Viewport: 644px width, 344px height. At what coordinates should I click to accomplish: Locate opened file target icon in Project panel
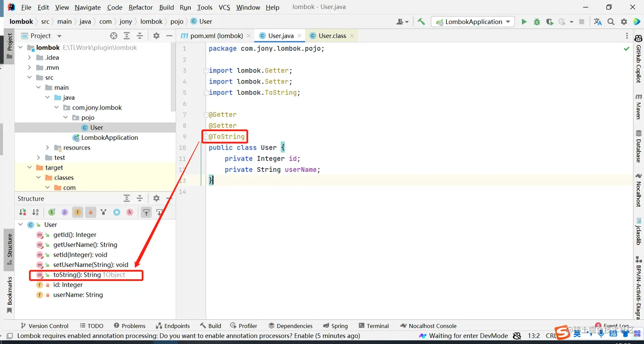pyautogui.click(x=114, y=36)
